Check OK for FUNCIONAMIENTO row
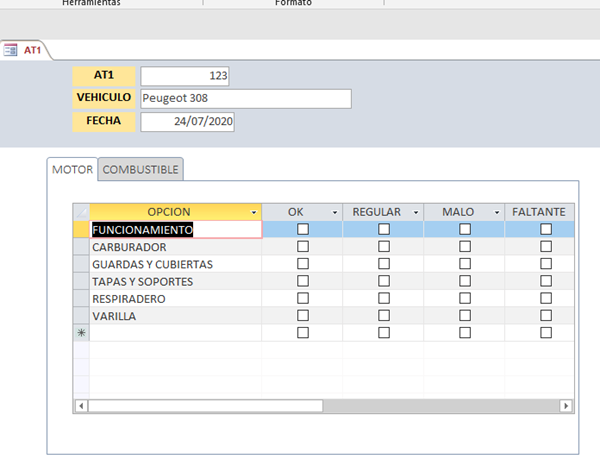The width and height of the screenshot is (600, 459). (303, 229)
